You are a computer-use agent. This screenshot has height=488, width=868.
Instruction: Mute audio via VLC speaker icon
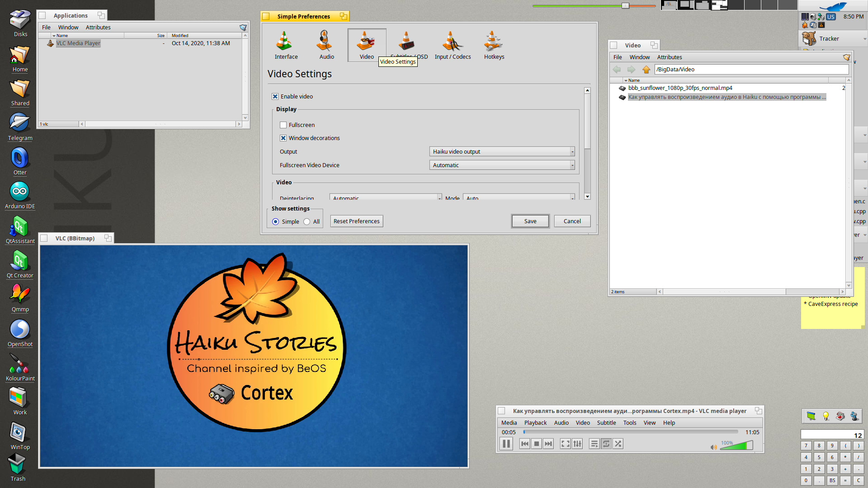(x=713, y=447)
